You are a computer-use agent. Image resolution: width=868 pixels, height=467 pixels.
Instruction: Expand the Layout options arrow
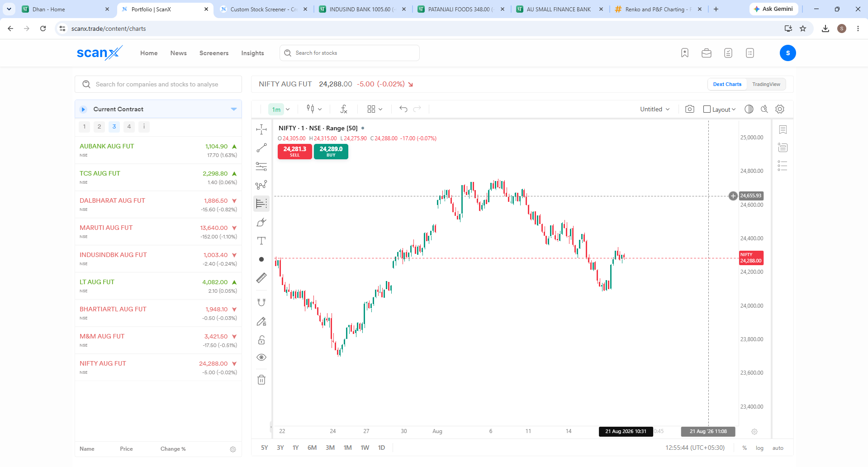[x=734, y=109]
